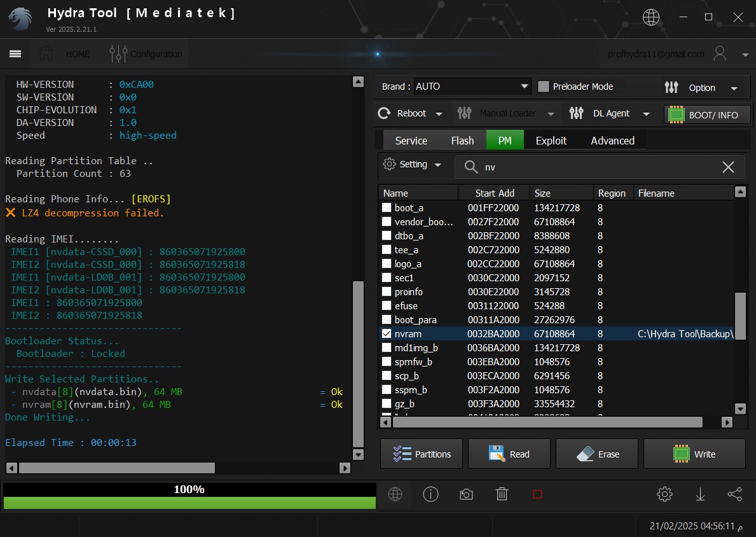Click the user account avatar icon
756x537 pixels.
719,53
